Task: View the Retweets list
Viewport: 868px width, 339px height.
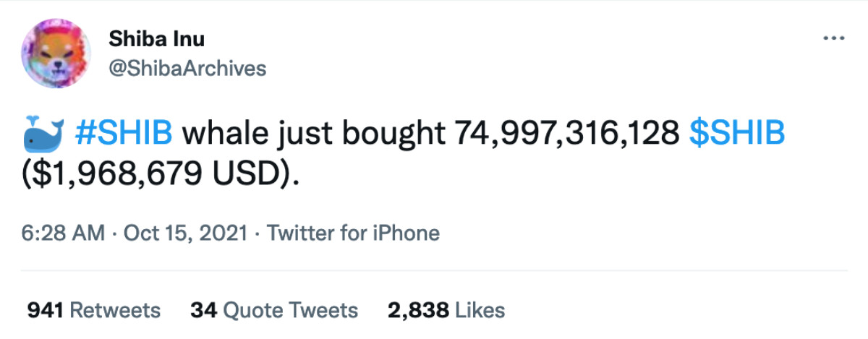Action: coord(114,310)
